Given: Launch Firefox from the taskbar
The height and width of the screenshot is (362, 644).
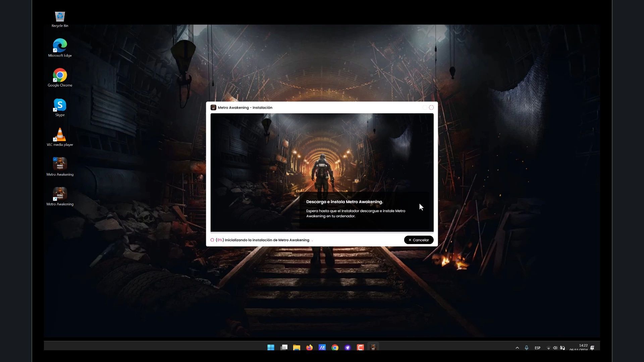Looking at the screenshot, I should coord(309,348).
